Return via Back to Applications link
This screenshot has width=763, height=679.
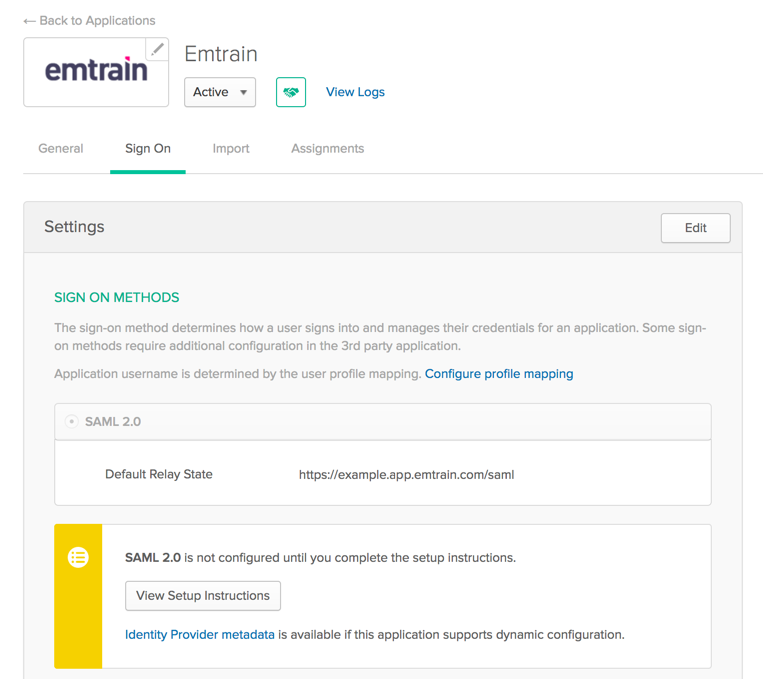click(97, 21)
